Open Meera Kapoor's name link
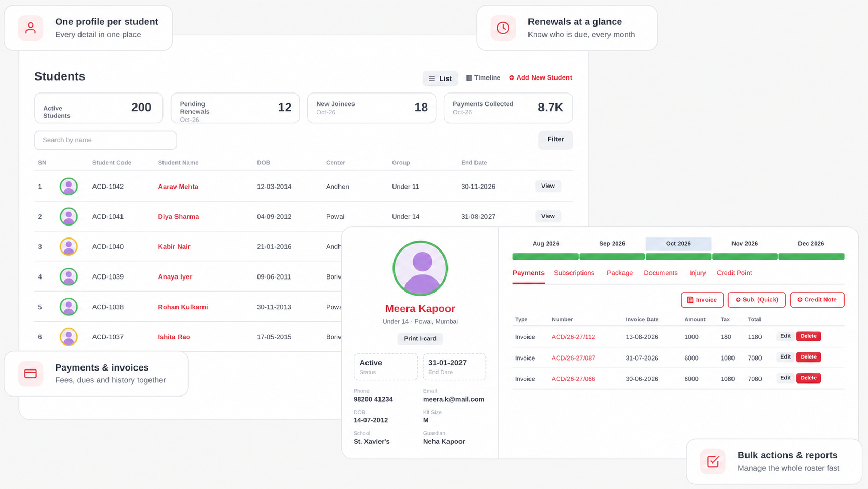The height and width of the screenshot is (489, 868). 420,309
